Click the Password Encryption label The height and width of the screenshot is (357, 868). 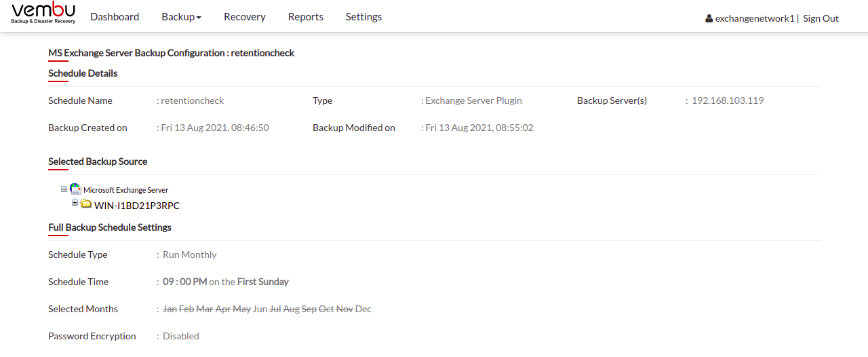tap(92, 336)
